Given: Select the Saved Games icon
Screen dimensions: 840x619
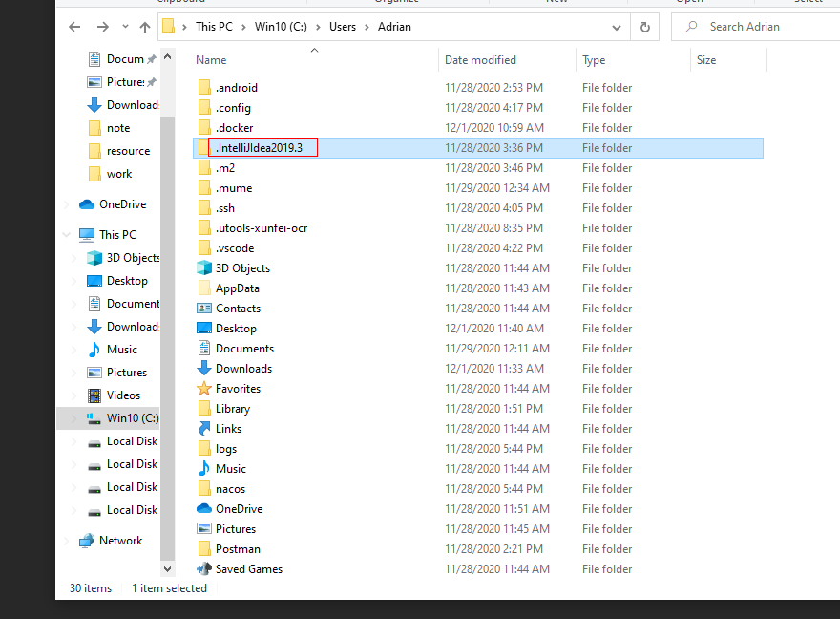Looking at the screenshot, I should 204,569.
